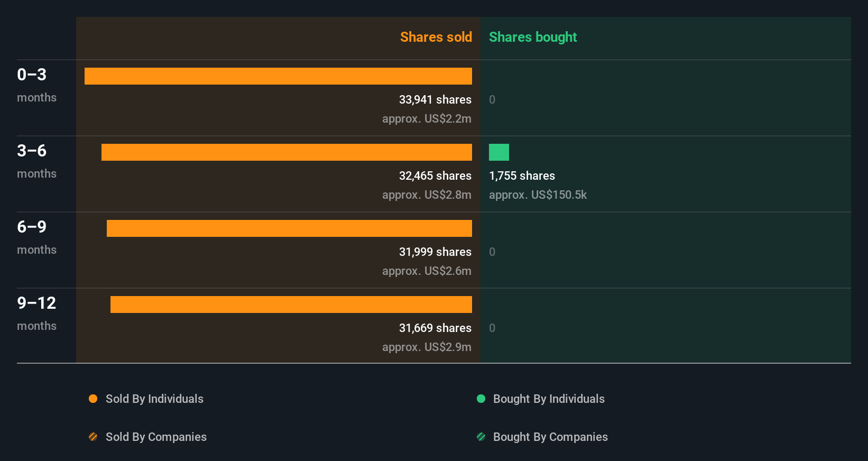Click the Shares bought column header
868x461 pixels.
[533, 37]
